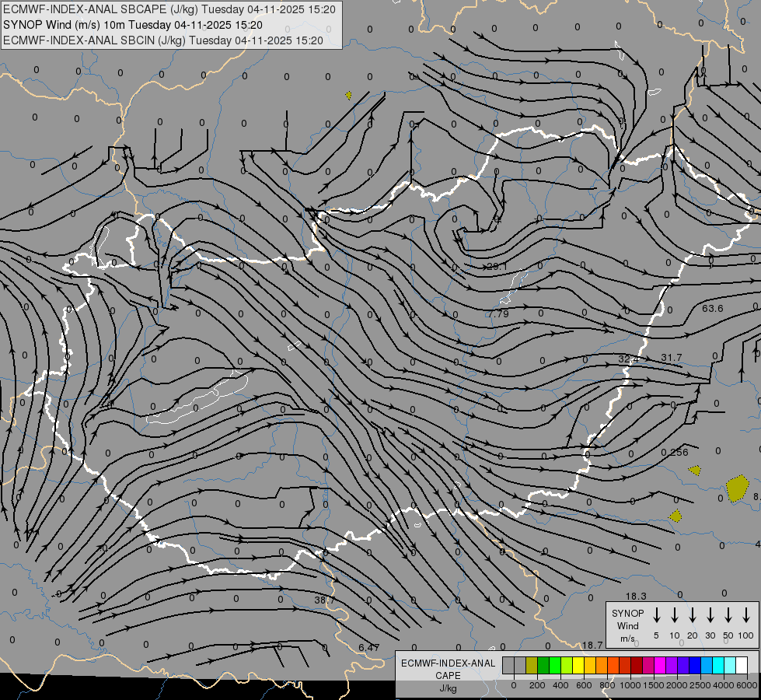Click the 31.7 value on the map
Image resolution: width=761 pixels, height=700 pixels.
671,358
